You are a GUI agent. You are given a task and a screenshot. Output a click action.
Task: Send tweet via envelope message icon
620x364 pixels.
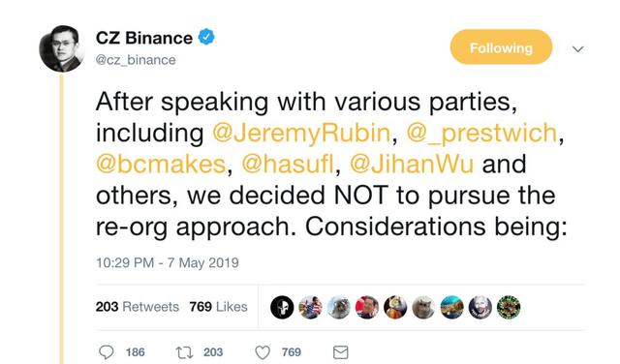(x=340, y=352)
